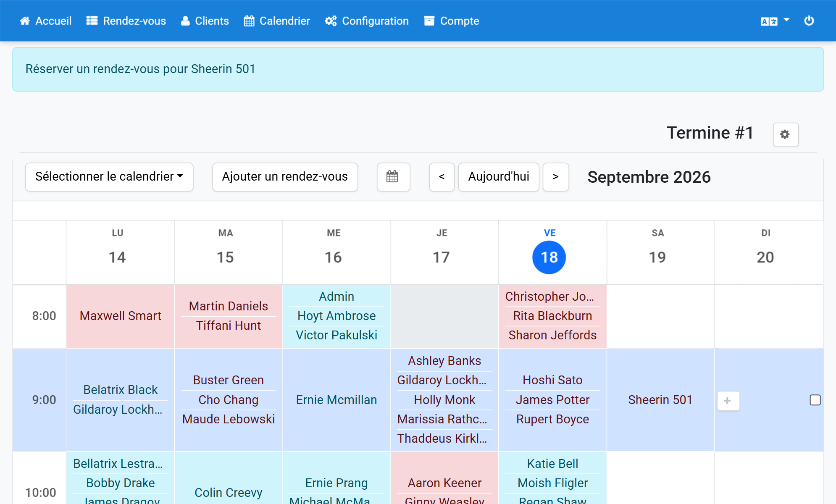Open the Clients menu item

click(205, 21)
